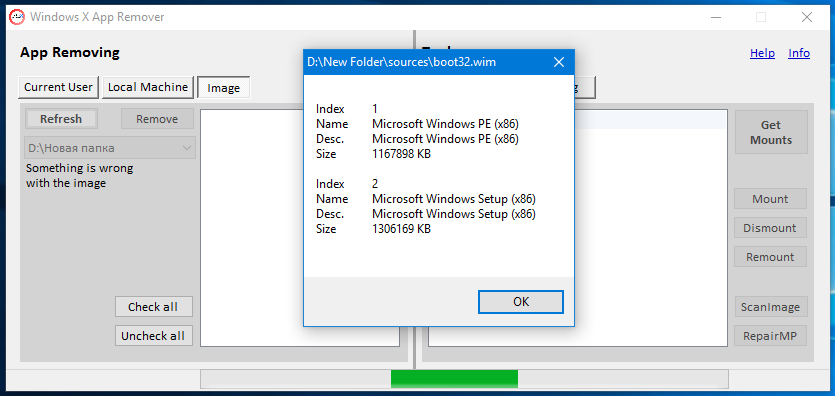This screenshot has height=396, width=835.
Task: Click the ScanImage button
Action: pyautogui.click(x=771, y=307)
